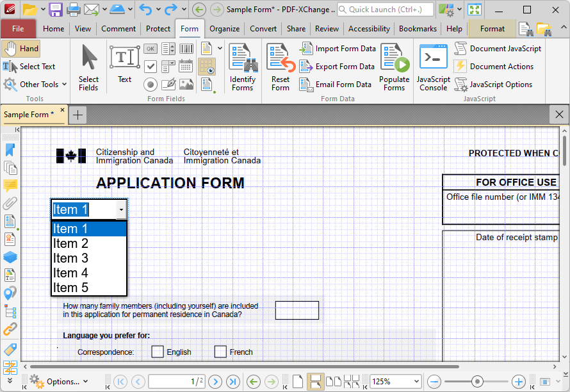Open the File menu

pyautogui.click(x=18, y=29)
